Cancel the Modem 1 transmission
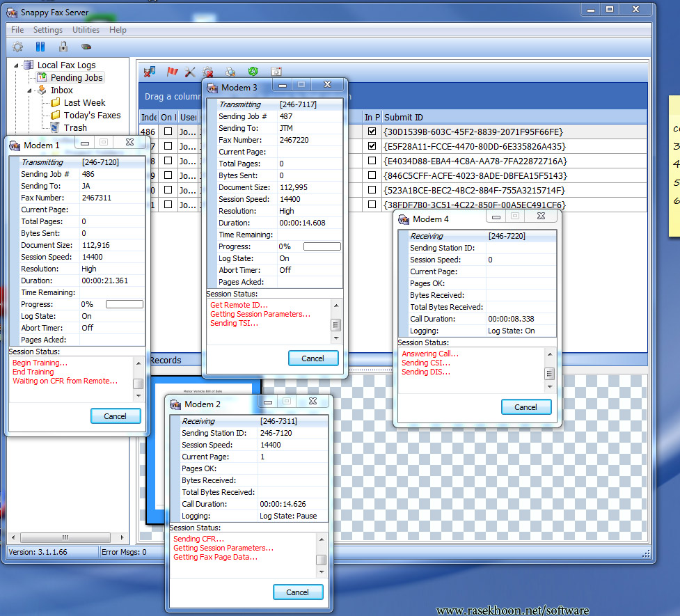Image resolution: width=680 pixels, height=616 pixels. pos(116,416)
